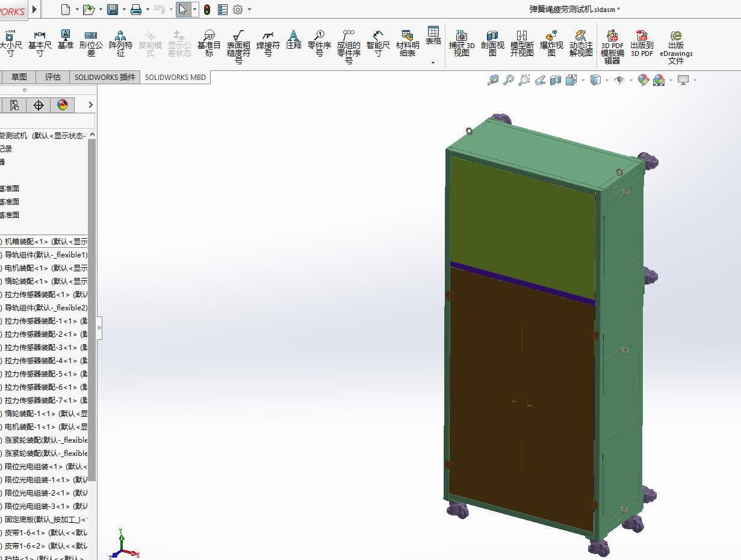Click the 爆炸视图 exploded view tool
Screen dimensions: 741x560
click(551, 44)
